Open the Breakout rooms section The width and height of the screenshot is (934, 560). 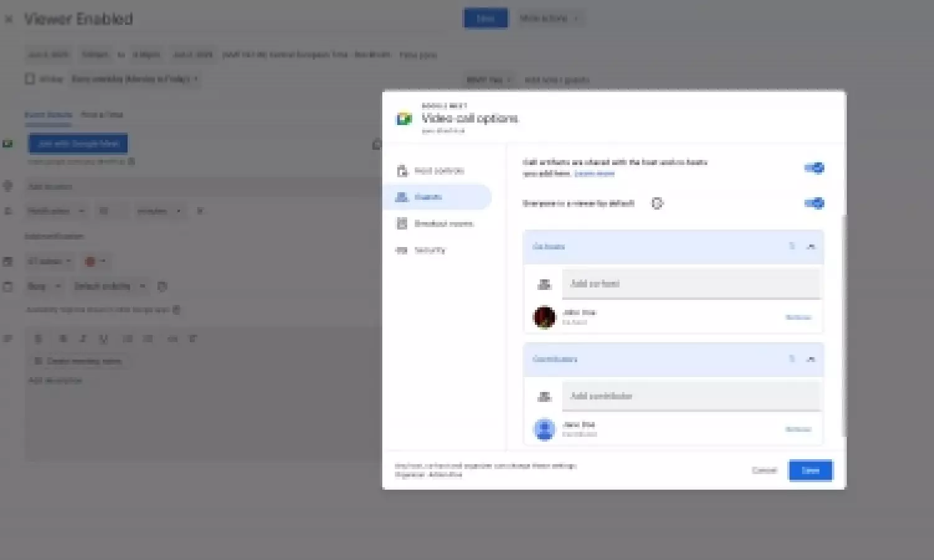(x=436, y=223)
